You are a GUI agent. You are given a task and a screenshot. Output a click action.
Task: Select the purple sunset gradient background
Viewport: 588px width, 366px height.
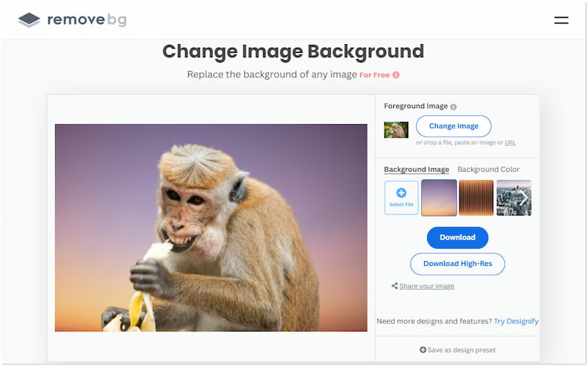439,198
